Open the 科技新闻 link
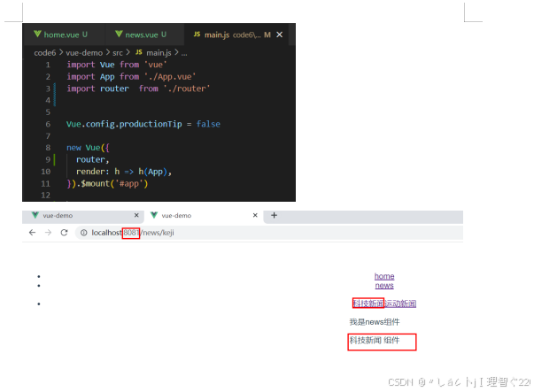The image size is (534, 392). pos(368,304)
